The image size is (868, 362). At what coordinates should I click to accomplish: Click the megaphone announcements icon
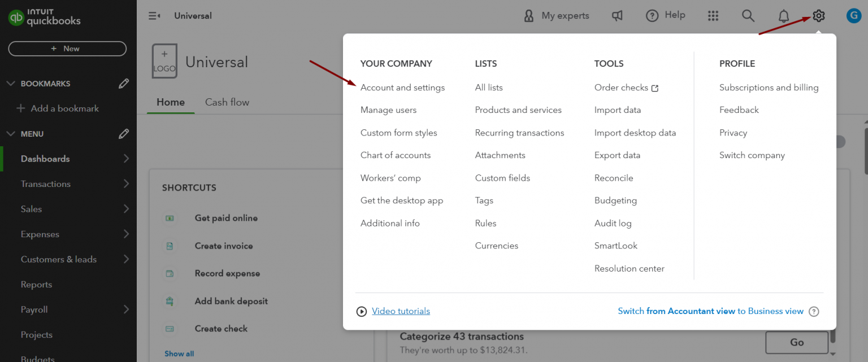tap(617, 16)
